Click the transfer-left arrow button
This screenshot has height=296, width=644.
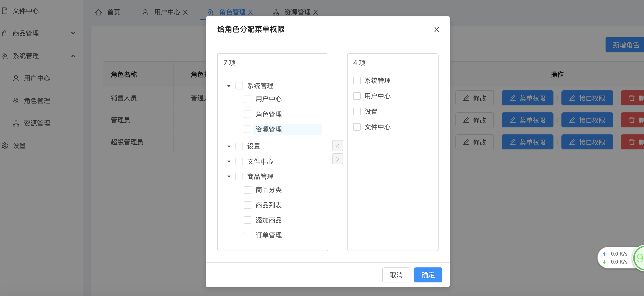(337, 146)
